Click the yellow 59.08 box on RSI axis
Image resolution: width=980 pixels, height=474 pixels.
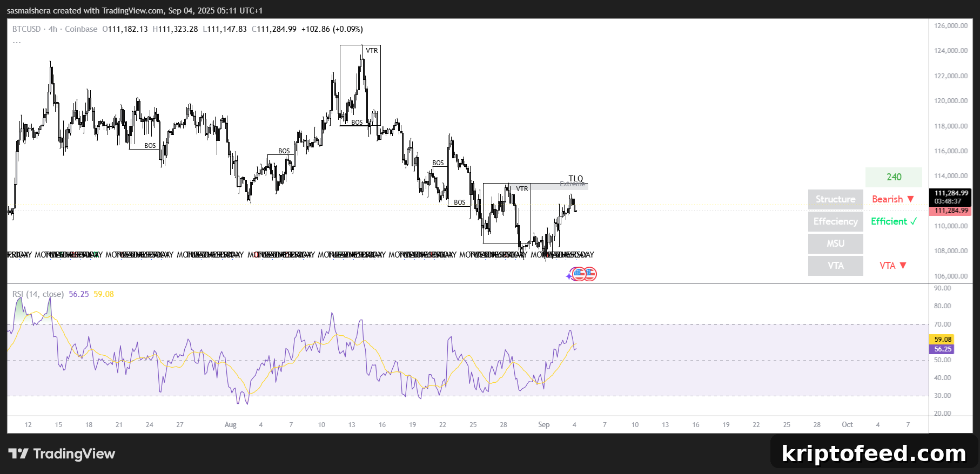click(942, 340)
